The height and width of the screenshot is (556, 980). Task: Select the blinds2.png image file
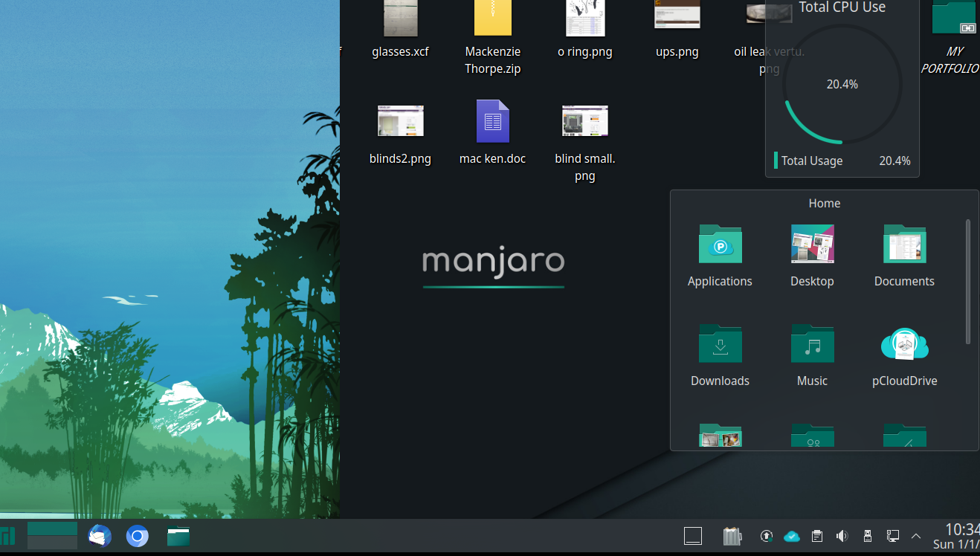[x=400, y=135]
